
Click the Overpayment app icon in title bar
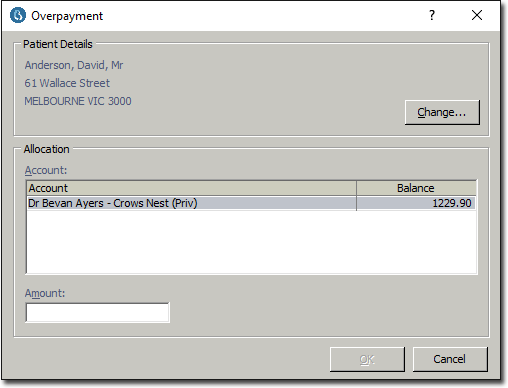coord(18,15)
